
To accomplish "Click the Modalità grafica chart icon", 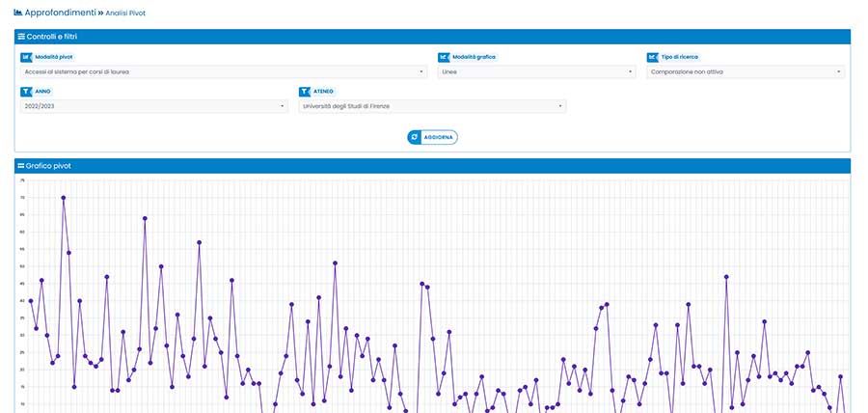I will coord(444,57).
